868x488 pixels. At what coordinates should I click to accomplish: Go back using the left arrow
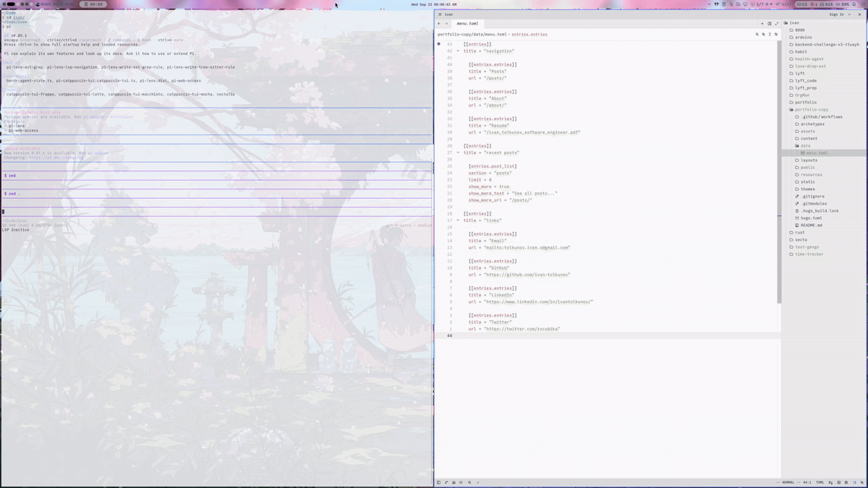[439, 23]
